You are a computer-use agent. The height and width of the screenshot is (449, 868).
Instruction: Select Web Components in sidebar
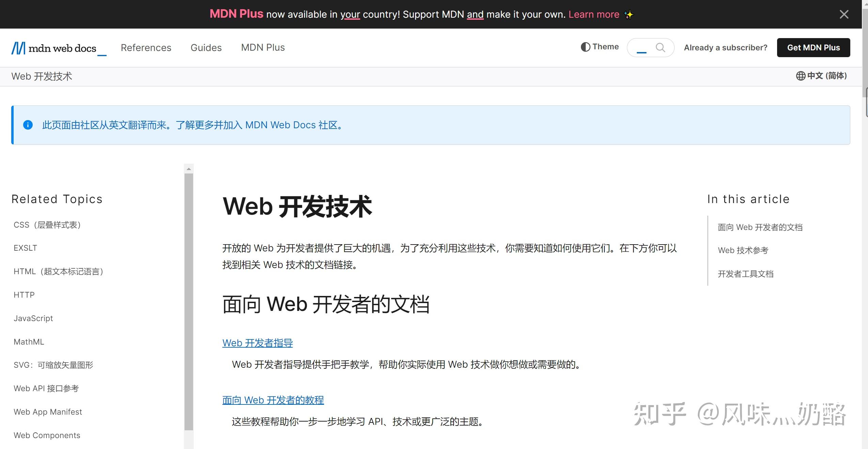[47, 435]
